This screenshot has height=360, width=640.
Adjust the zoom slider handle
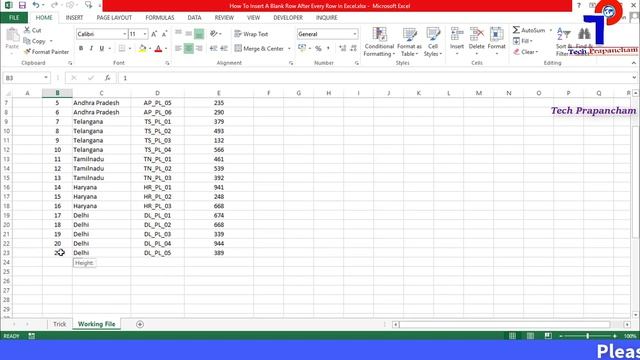tap(587, 336)
